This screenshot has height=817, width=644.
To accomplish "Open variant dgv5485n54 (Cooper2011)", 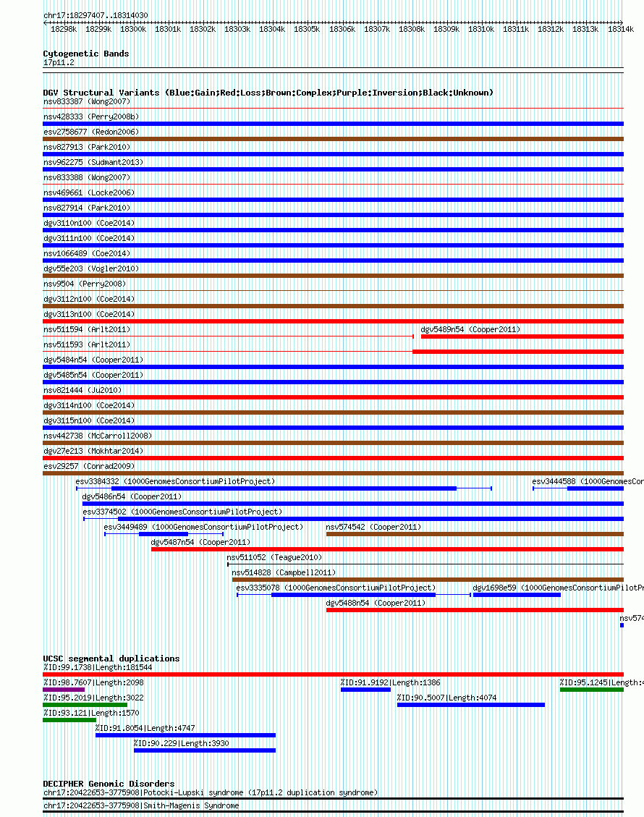I will (93, 375).
